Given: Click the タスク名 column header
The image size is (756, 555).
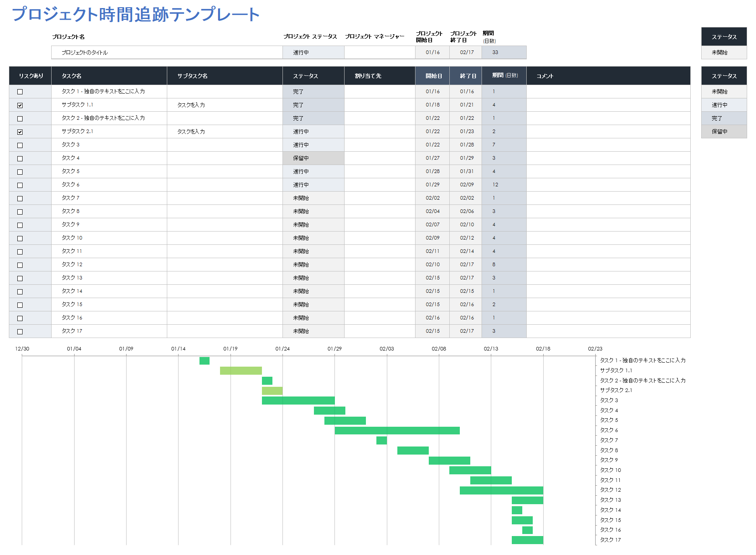Looking at the screenshot, I should [x=109, y=76].
